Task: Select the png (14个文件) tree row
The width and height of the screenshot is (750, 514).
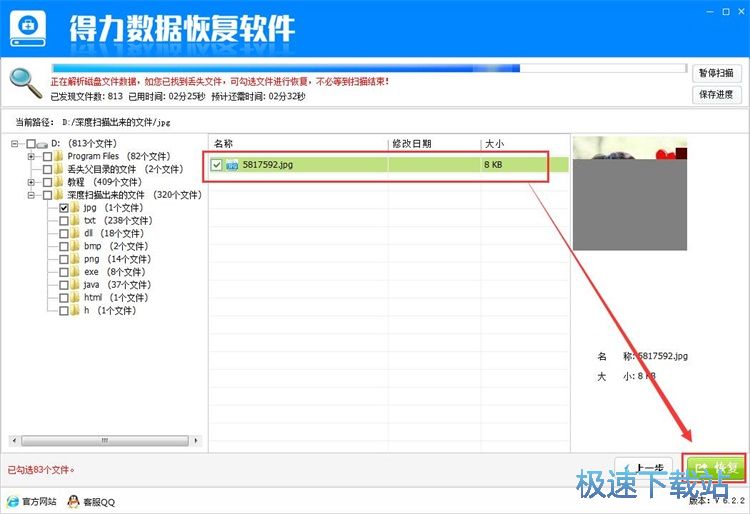Action: coord(117,260)
